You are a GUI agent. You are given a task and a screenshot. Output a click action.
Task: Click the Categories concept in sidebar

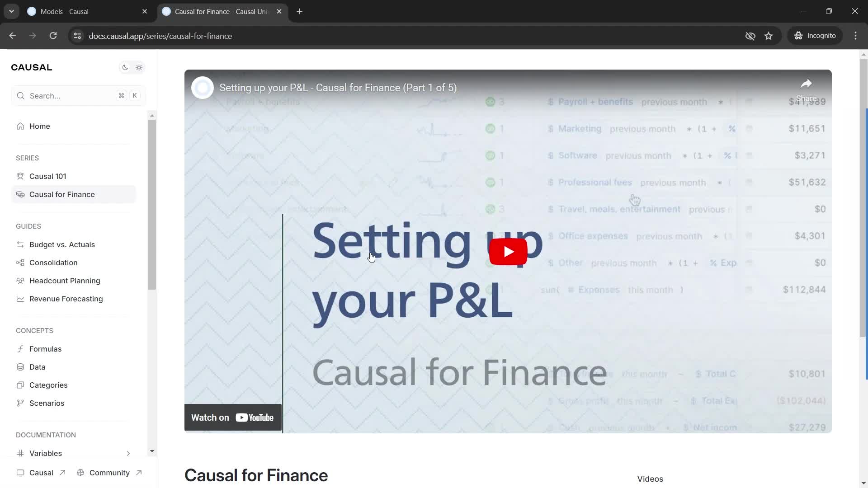click(x=47, y=385)
